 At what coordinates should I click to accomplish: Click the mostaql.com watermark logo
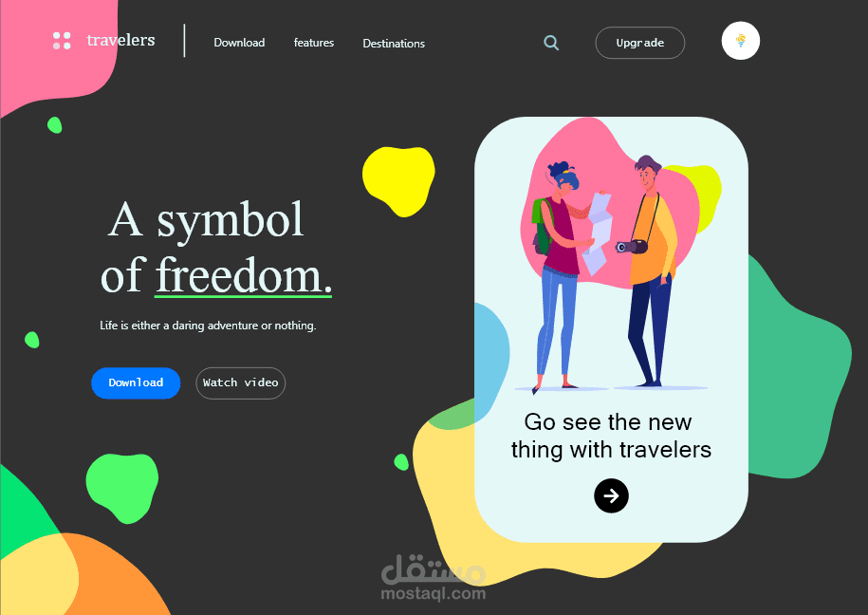click(x=434, y=577)
